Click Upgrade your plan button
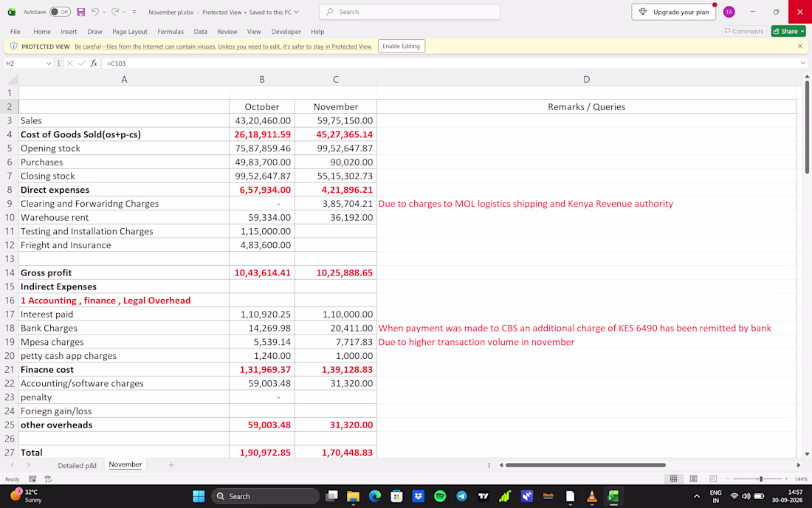 coord(673,12)
